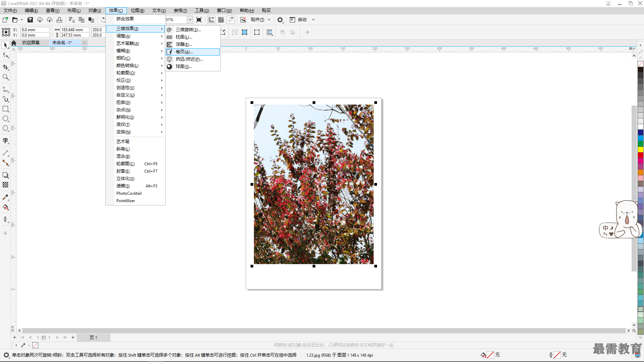Expand the 调整(A) submenu
The image size is (644, 362).
point(136,36)
